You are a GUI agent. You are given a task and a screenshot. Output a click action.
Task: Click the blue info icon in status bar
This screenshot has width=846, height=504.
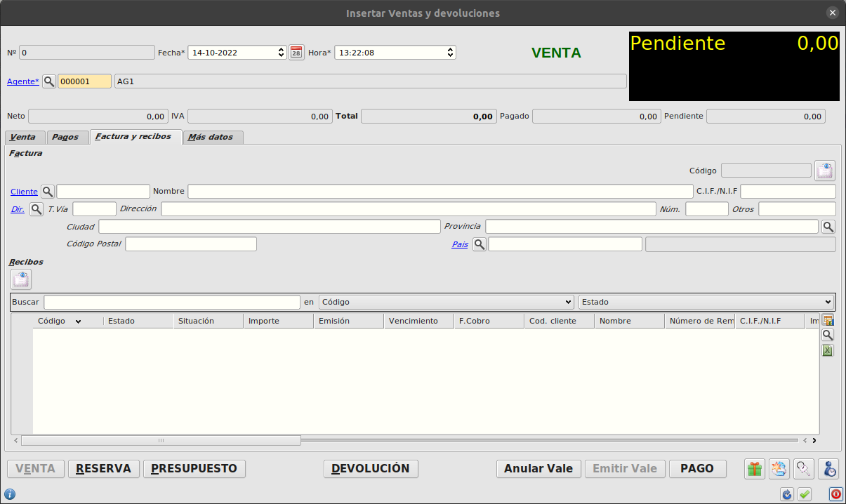(x=9, y=494)
